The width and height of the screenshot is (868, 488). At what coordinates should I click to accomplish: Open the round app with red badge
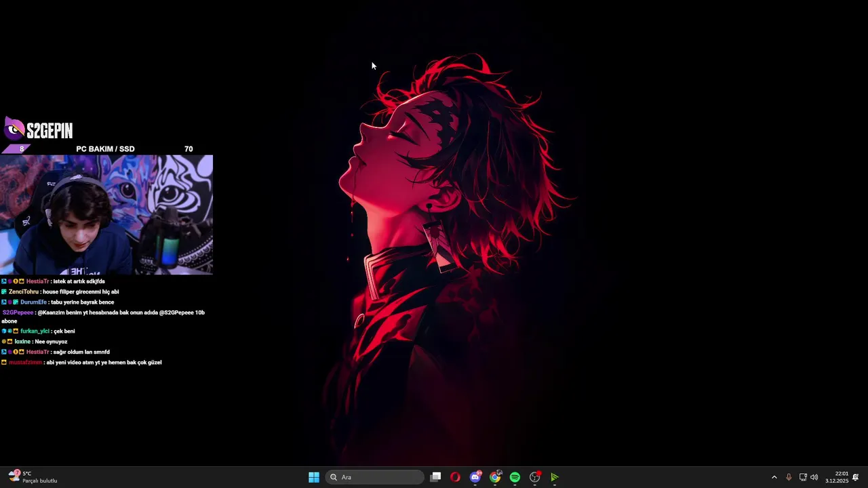coord(535,477)
